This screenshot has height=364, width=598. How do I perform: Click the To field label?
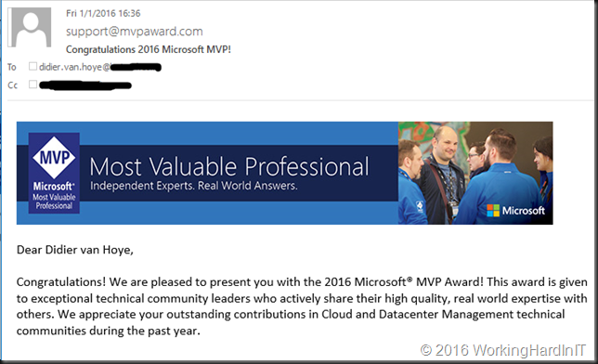(x=12, y=67)
